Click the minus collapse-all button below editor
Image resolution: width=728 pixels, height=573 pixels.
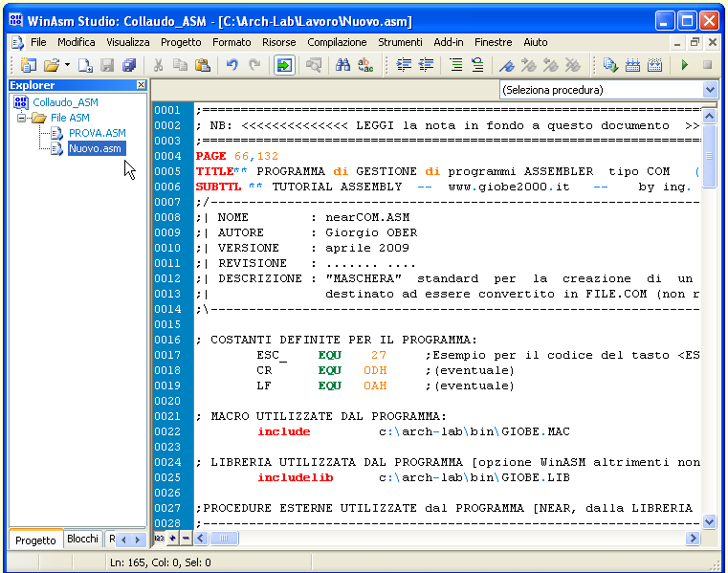point(187,539)
